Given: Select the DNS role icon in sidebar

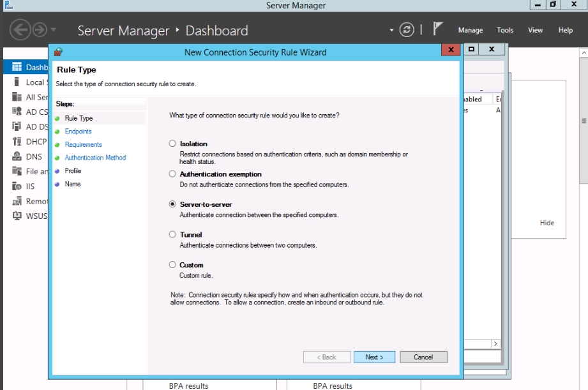Looking at the screenshot, I should [x=17, y=156].
